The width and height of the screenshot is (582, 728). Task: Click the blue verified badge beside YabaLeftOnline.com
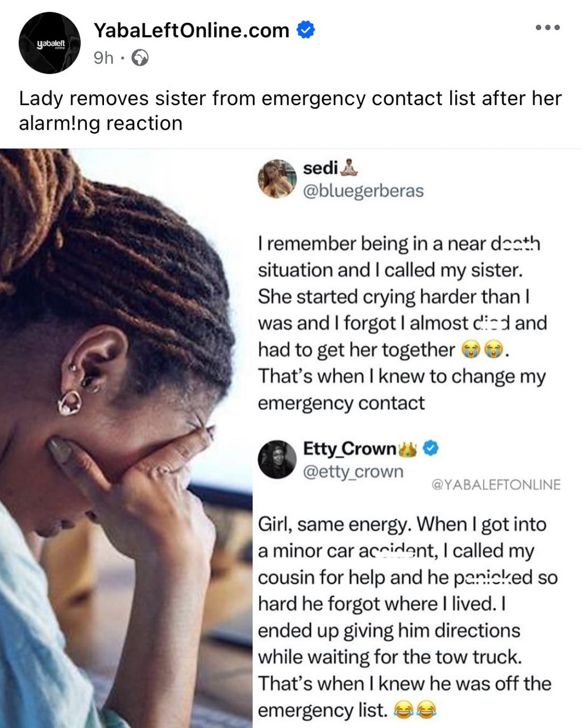click(x=306, y=30)
